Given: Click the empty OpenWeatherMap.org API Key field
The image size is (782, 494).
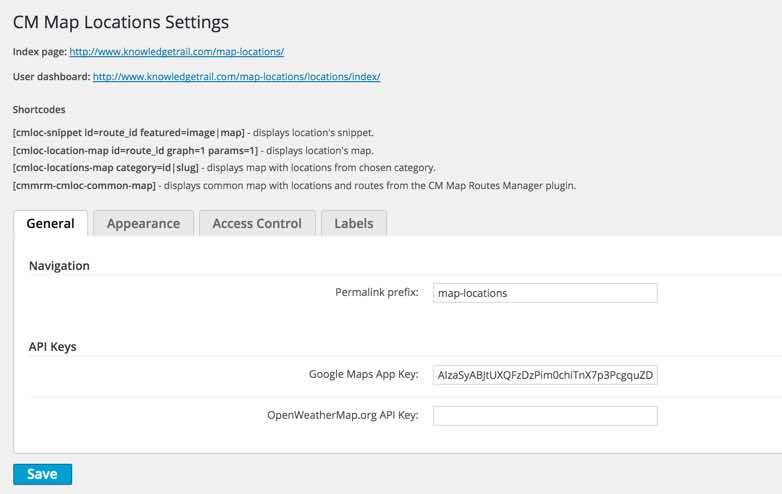Looking at the screenshot, I should pyautogui.click(x=545, y=415).
